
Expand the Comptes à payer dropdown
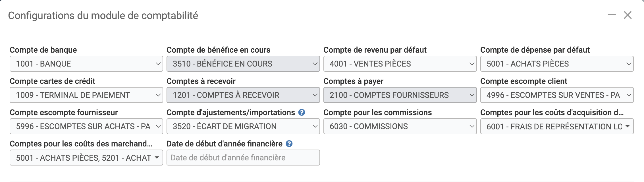pyautogui.click(x=400, y=95)
